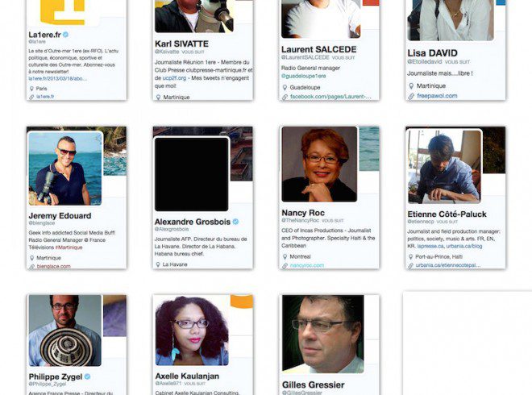The height and width of the screenshot is (395, 532).
Task: Click location pin icon next to Guadeloupe
Action: coord(285,88)
